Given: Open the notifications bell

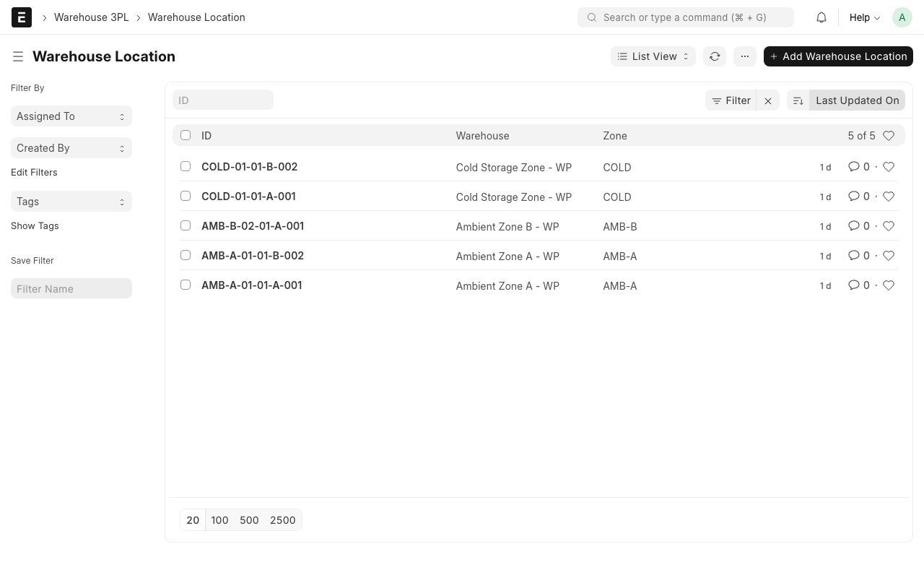Looking at the screenshot, I should click(x=821, y=17).
